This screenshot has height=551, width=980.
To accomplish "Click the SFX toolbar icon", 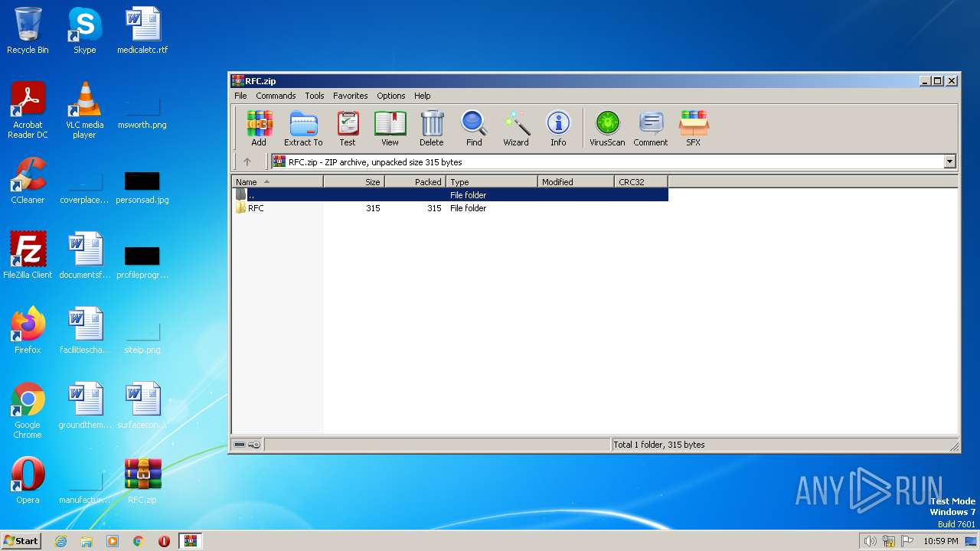I will (x=693, y=128).
